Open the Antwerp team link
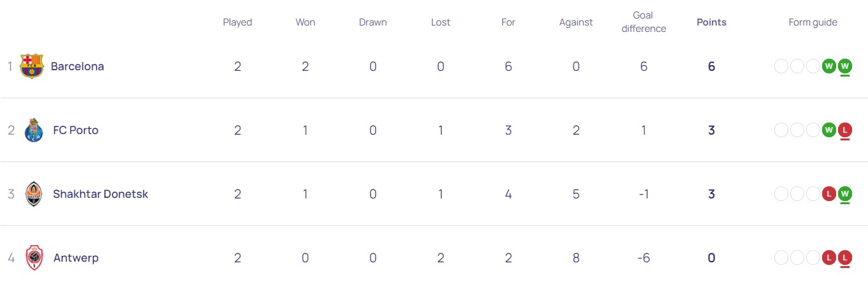This screenshot has height=284, width=868. point(75,258)
